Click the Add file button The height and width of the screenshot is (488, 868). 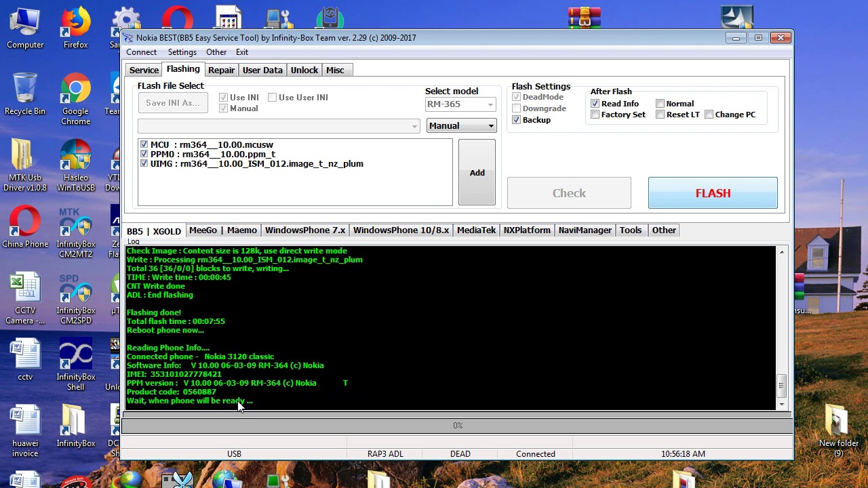[477, 173]
